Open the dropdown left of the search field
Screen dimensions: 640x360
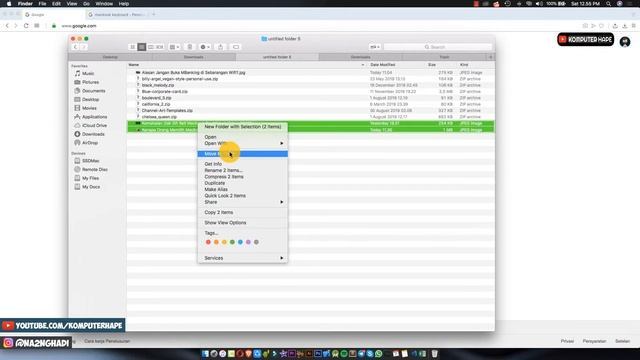375,47
